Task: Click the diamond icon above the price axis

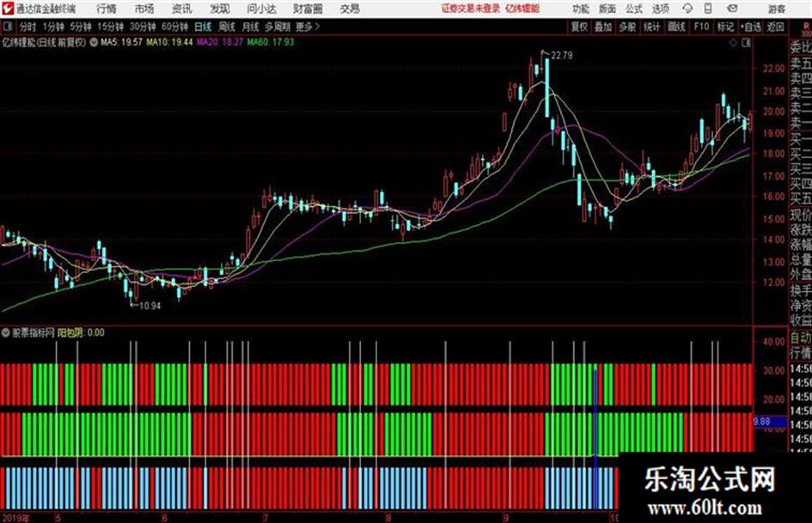Action: click(733, 43)
